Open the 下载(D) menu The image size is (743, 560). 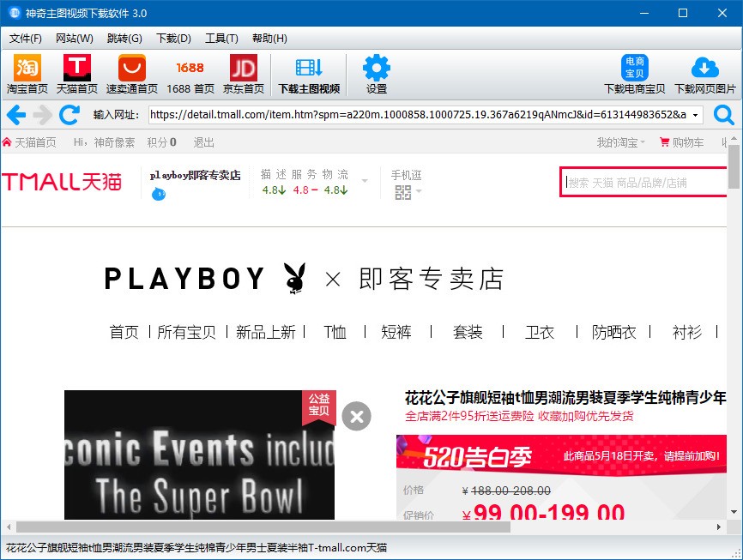point(173,39)
